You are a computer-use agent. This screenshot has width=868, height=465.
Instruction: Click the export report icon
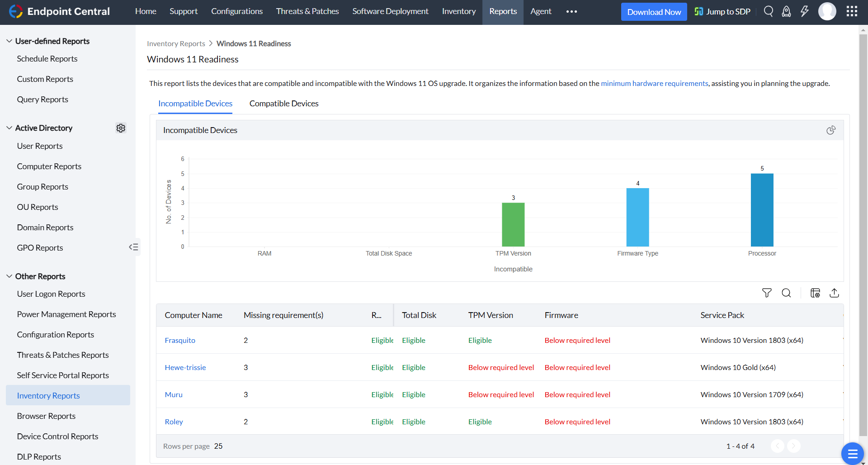834,293
